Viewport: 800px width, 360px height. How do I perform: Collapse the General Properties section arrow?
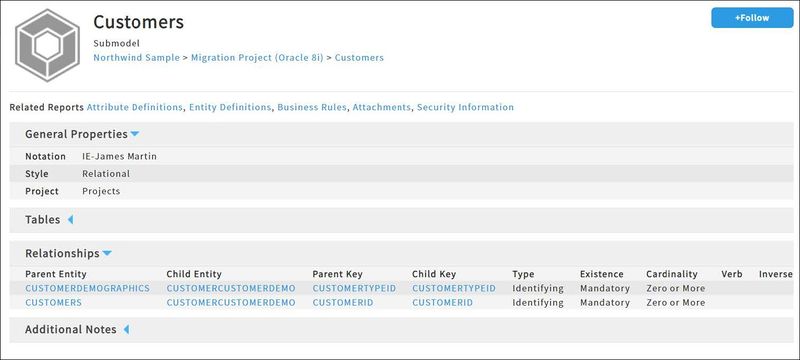(x=135, y=134)
